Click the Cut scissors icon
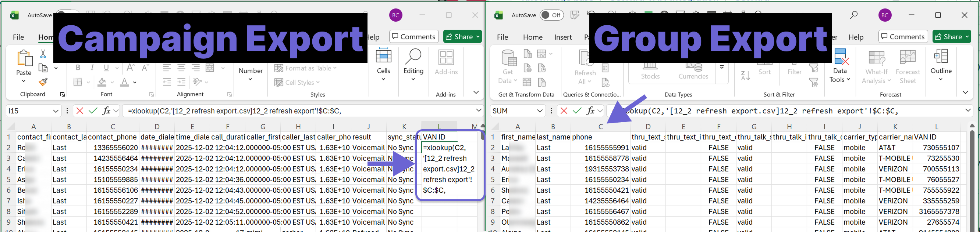This screenshot has height=232, width=980. tap(43, 54)
